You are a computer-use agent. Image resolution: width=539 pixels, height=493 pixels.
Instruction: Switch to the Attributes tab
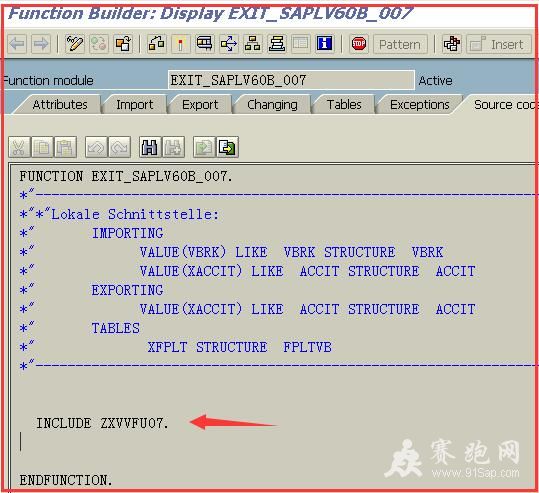pos(60,105)
